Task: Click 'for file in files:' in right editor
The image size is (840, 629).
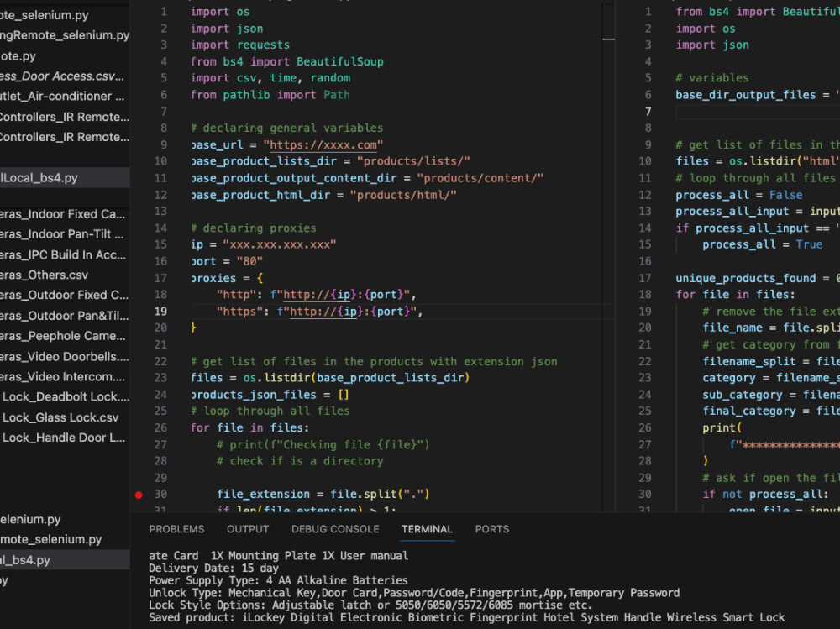Action: point(736,295)
